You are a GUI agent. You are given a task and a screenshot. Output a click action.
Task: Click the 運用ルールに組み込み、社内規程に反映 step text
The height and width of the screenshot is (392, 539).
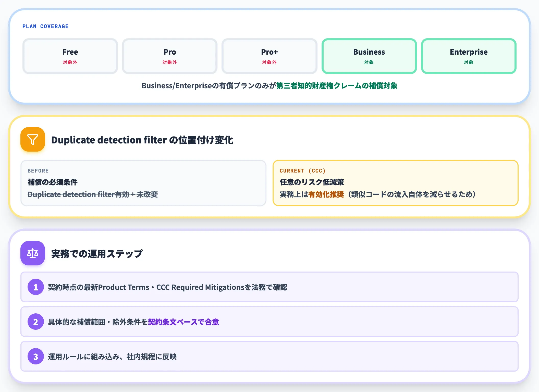tap(112, 357)
